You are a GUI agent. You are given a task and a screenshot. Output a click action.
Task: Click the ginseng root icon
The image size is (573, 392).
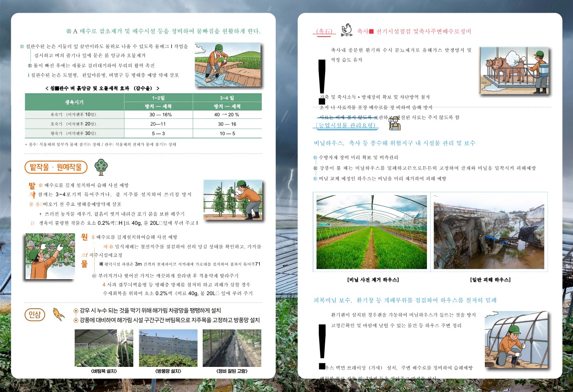pyautogui.click(x=59, y=314)
